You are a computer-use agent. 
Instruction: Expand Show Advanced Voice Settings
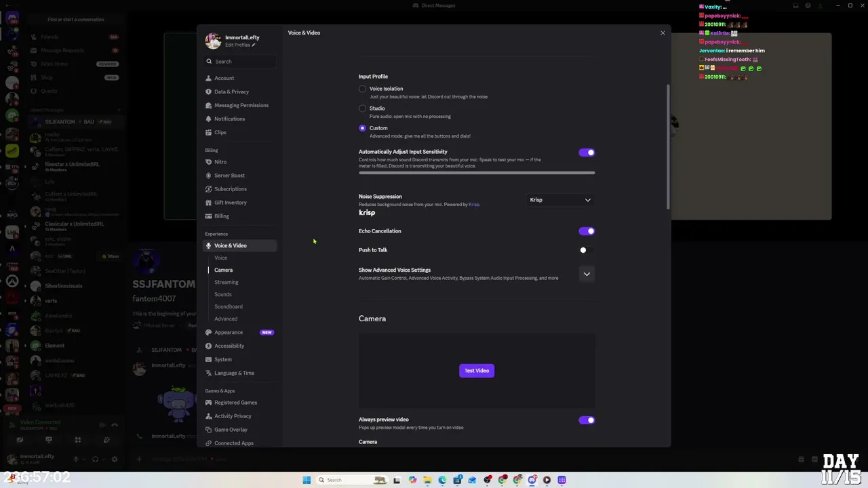click(587, 274)
